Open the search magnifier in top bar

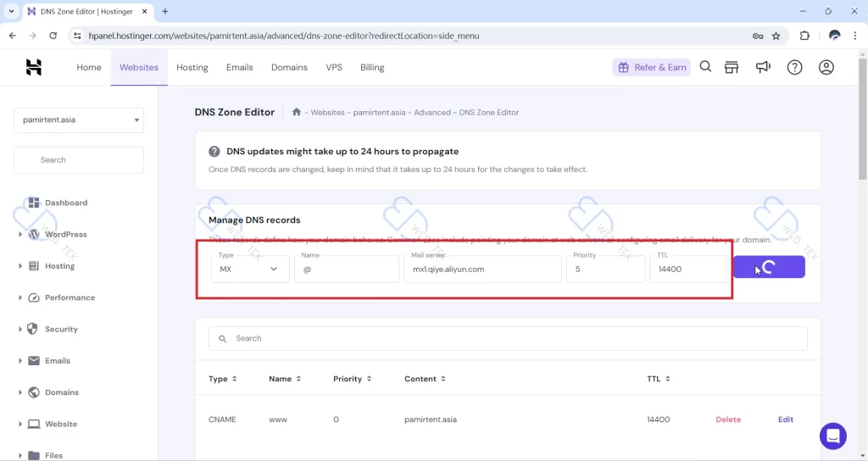coord(705,68)
